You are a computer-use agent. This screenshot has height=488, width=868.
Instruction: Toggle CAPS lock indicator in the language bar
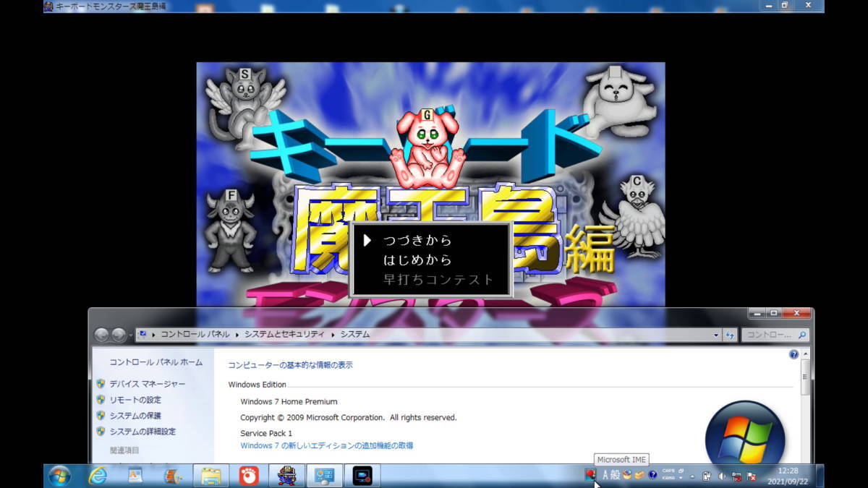click(x=668, y=471)
